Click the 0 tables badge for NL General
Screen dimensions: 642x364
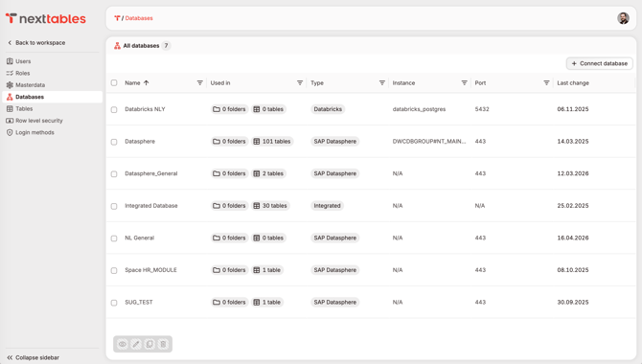[x=268, y=238]
